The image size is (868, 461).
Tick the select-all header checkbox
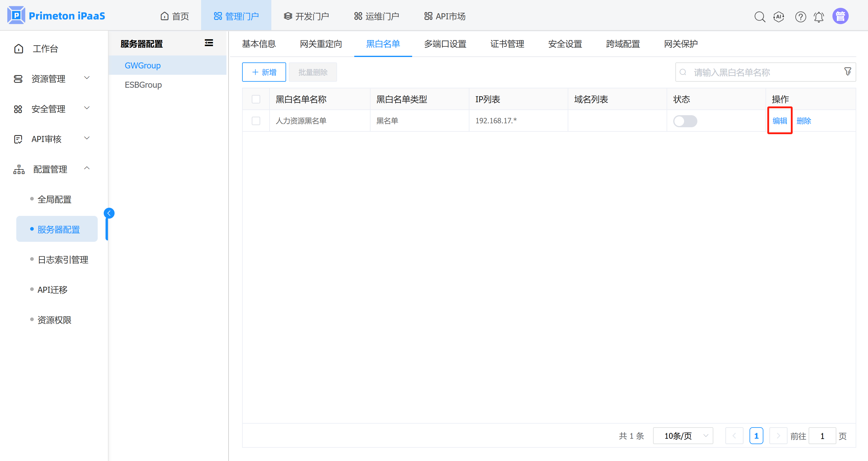click(x=256, y=99)
